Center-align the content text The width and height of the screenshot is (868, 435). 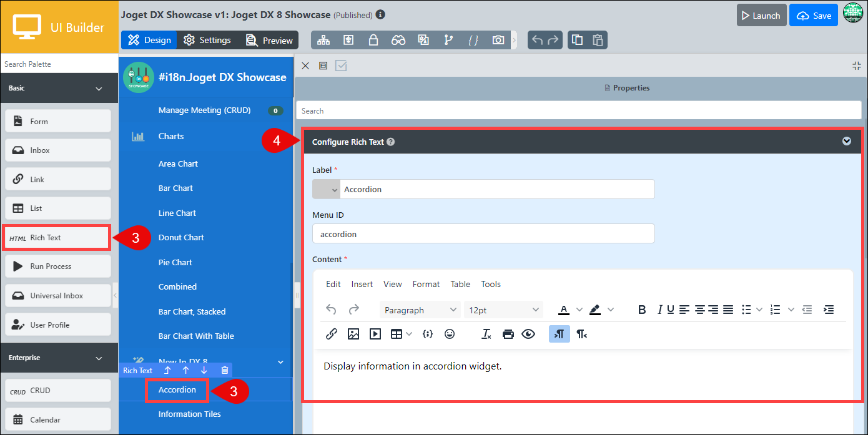click(x=700, y=310)
